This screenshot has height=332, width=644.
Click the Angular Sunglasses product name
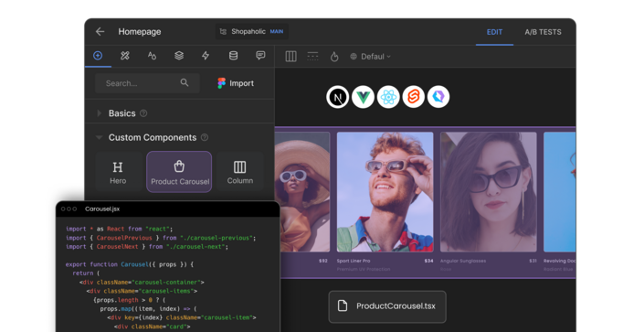463,261
